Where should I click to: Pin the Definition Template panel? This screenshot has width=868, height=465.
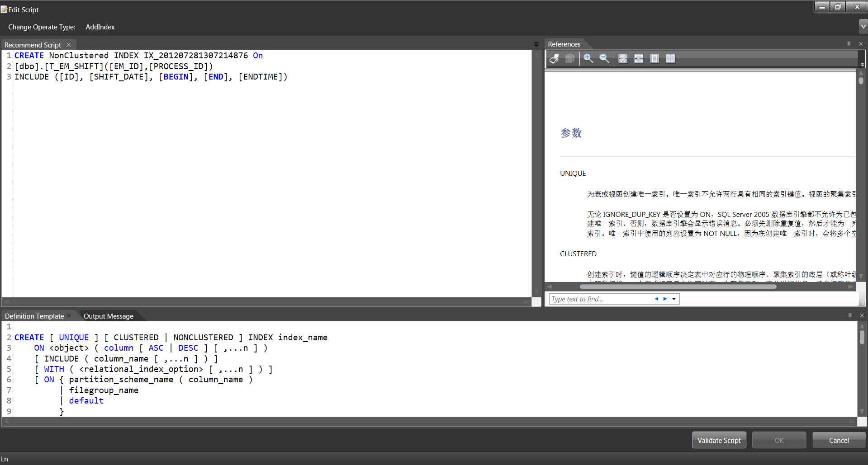850,316
